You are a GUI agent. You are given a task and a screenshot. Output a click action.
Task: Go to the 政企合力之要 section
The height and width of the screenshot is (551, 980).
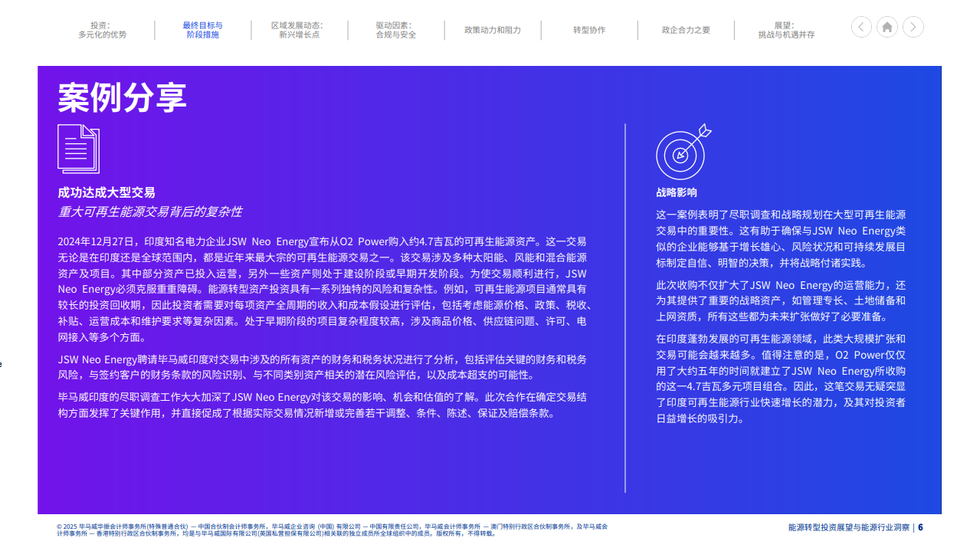[x=687, y=30]
